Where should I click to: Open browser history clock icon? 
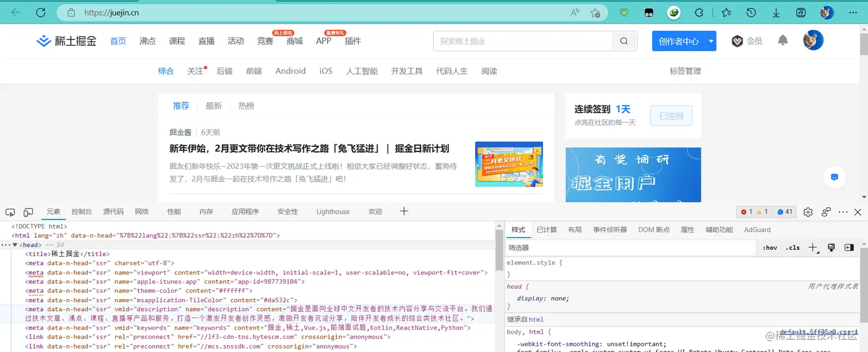(751, 12)
